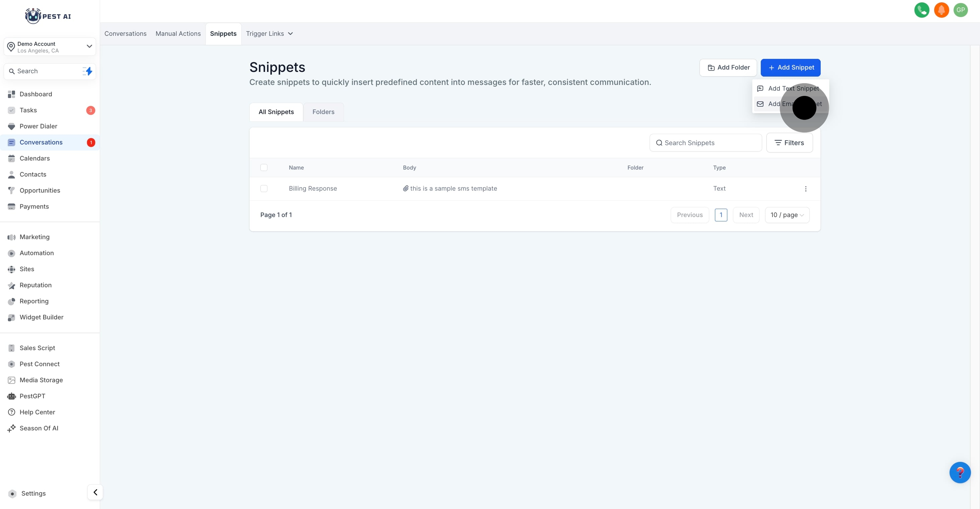Expand the Demo Account location dropdown
This screenshot has height=509, width=980.
point(89,46)
